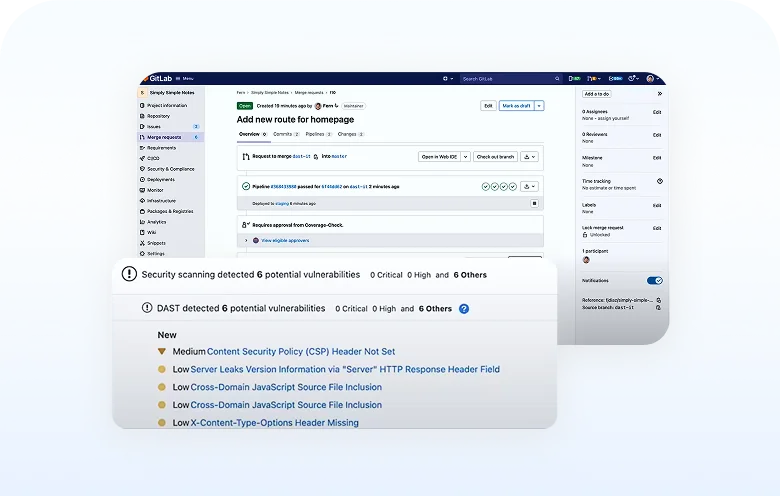Open pipeline artifacts download dropdown
780x496 pixels.
coord(530,186)
